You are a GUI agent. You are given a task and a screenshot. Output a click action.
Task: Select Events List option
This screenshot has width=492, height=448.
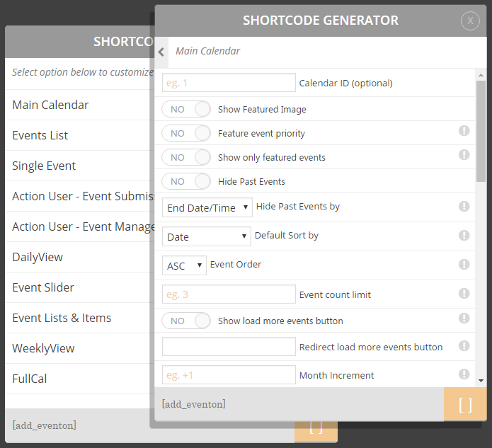77,135
